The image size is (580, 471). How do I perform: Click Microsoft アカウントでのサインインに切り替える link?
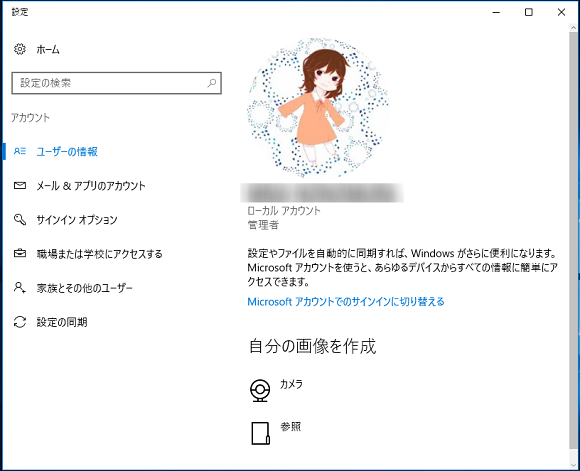point(345,302)
